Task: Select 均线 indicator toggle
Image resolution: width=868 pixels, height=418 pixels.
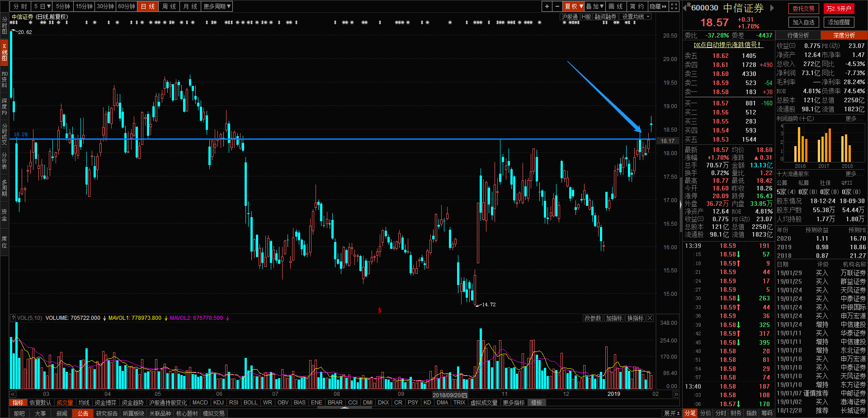Action: (84, 403)
